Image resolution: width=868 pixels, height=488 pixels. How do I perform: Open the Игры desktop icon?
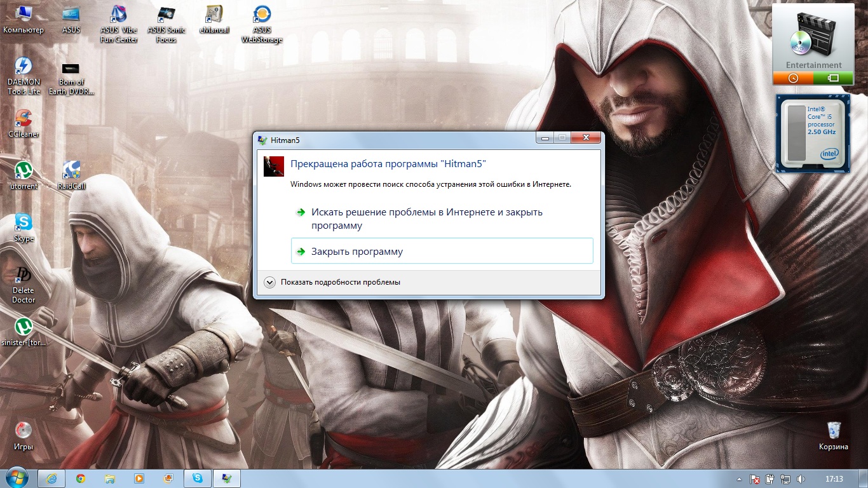tap(24, 435)
